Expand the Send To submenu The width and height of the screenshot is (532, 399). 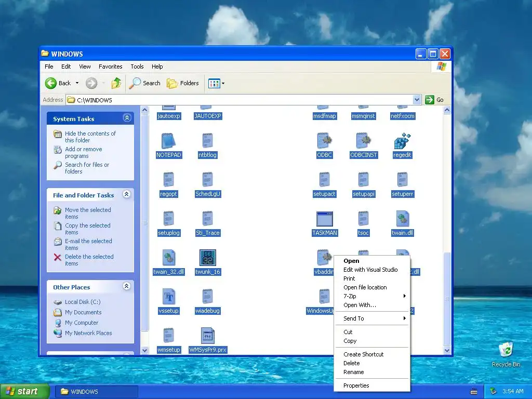point(372,318)
